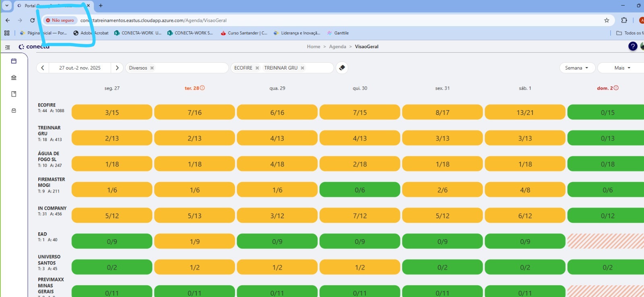This screenshot has width=644, height=297.
Task: Select ECOFIRE 13/21 cell on Saturday
Action: coord(525,113)
